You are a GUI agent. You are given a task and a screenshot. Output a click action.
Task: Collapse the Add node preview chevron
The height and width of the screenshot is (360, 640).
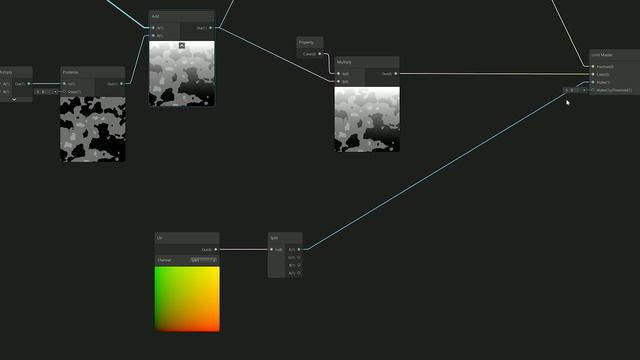[182, 45]
